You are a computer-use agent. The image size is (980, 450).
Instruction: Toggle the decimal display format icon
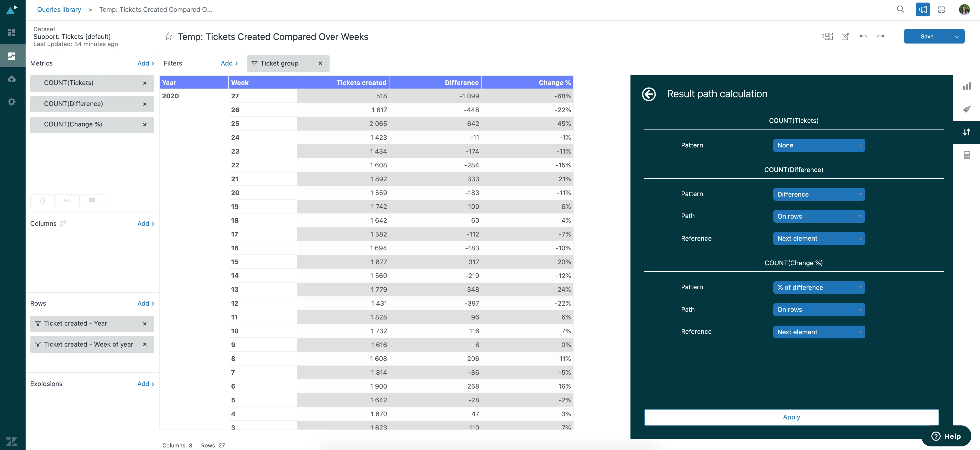pos(827,37)
